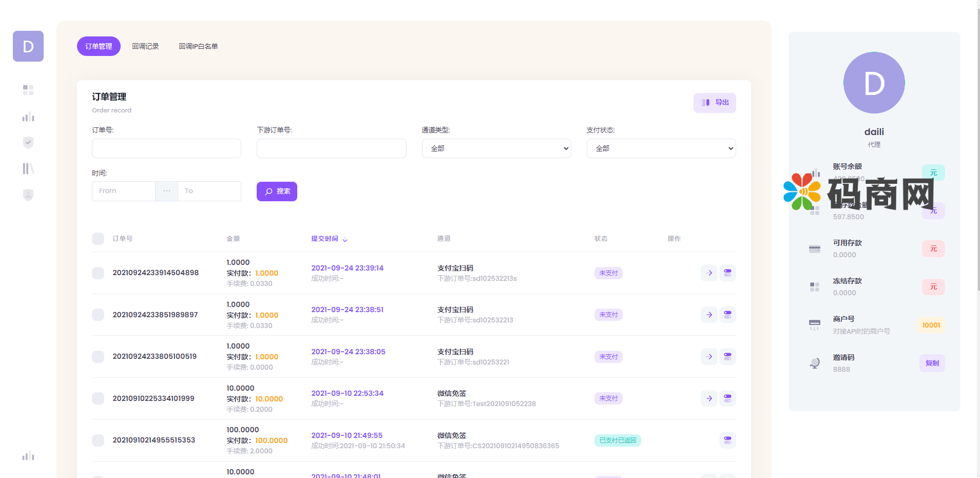Screen dimensions: 980x478
Task: Click the user shield sidebar icon
Action: pyautogui.click(x=28, y=195)
